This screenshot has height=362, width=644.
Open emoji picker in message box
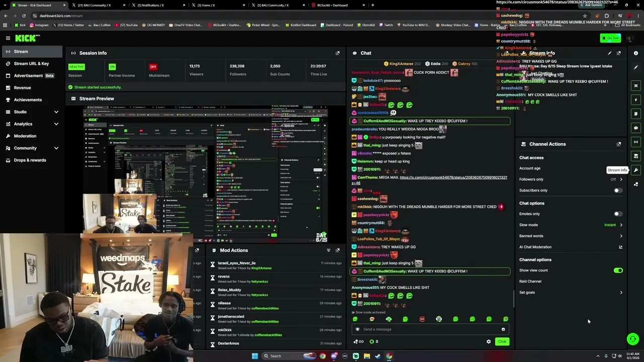click(503, 329)
